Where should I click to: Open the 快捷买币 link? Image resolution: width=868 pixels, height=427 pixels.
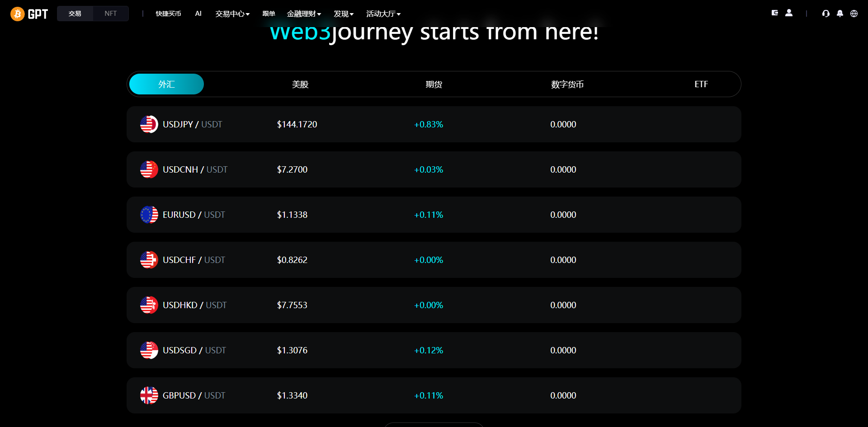coord(168,14)
